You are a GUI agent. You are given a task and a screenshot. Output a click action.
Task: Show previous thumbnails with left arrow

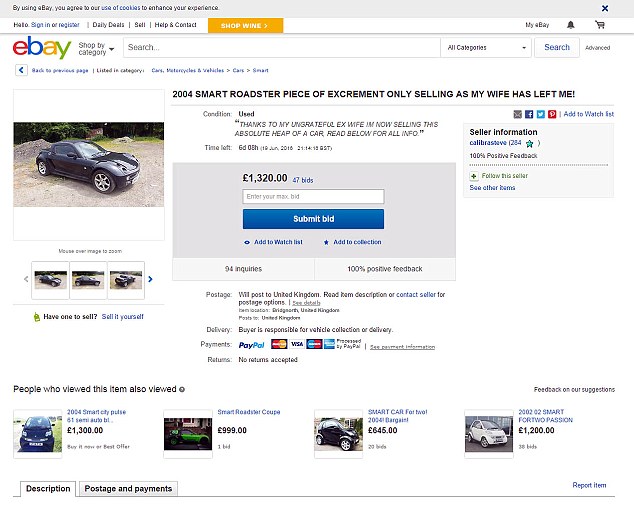(x=26, y=279)
